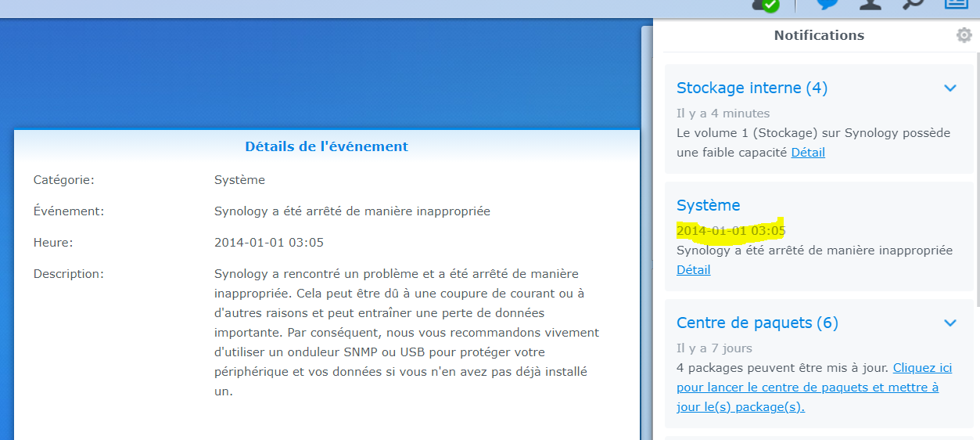Viewport: 980px width, 440px height.
Task: Click the highlighted 2014-01-01 03:05 timestamp
Action: [731, 231]
